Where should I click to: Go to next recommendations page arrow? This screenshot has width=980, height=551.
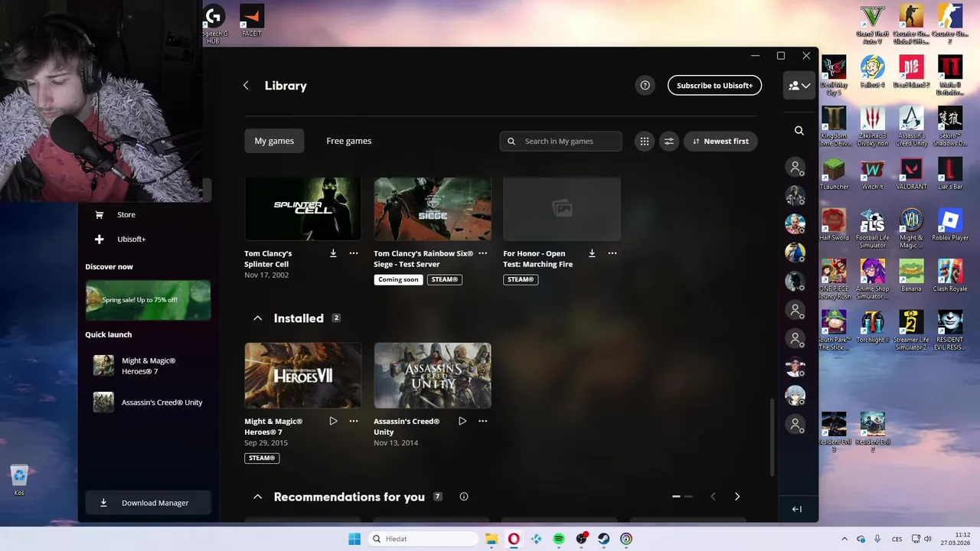[737, 497]
